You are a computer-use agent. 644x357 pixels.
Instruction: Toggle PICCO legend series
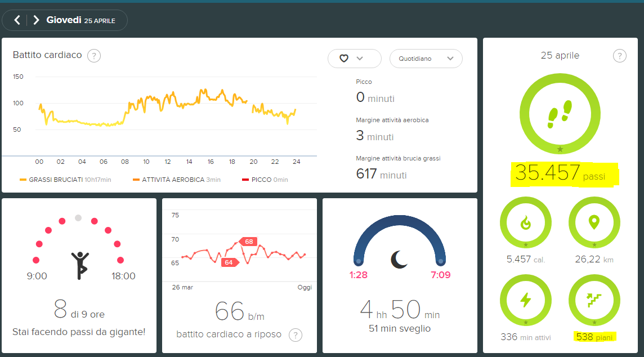point(265,180)
